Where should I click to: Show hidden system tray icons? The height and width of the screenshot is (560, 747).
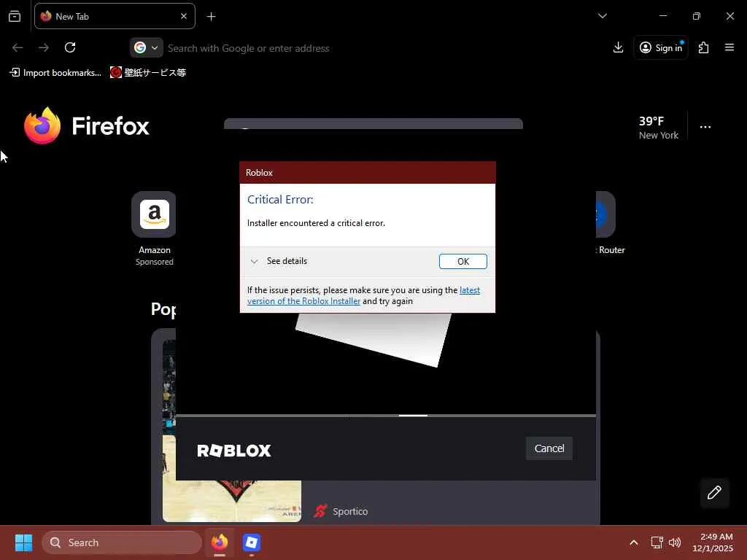tap(634, 542)
